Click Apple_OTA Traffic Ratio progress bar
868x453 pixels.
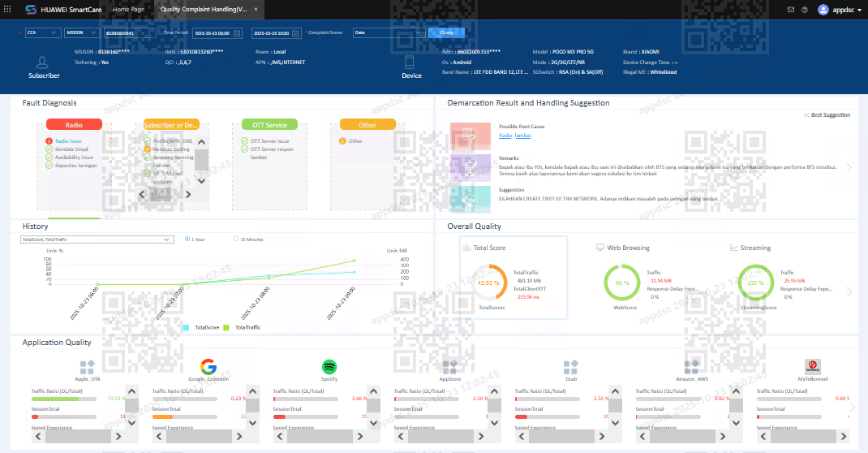tap(63, 399)
